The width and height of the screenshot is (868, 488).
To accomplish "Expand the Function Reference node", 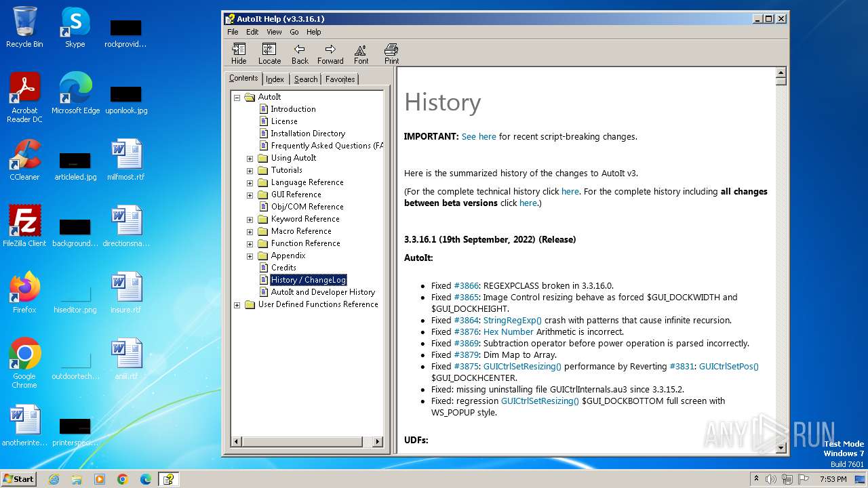I will pos(250,244).
